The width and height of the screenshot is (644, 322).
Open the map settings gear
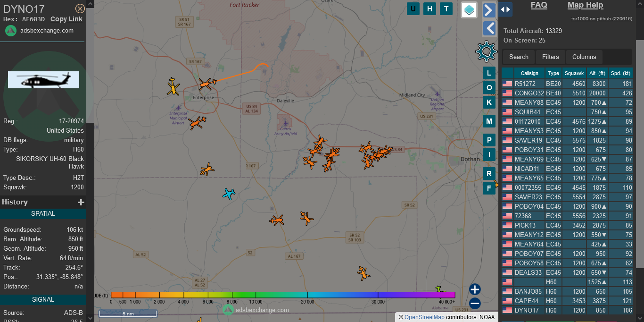click(487, 51)
